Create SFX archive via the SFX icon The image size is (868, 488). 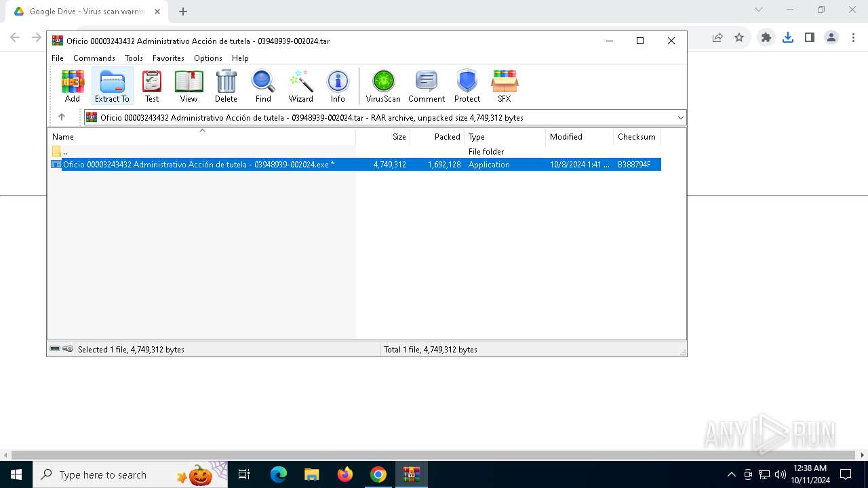(505, 86)
